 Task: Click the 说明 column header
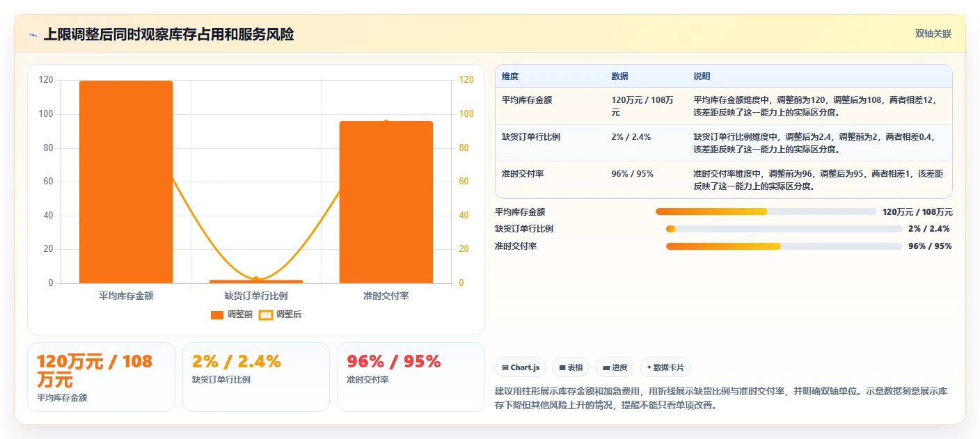point(702,77)
